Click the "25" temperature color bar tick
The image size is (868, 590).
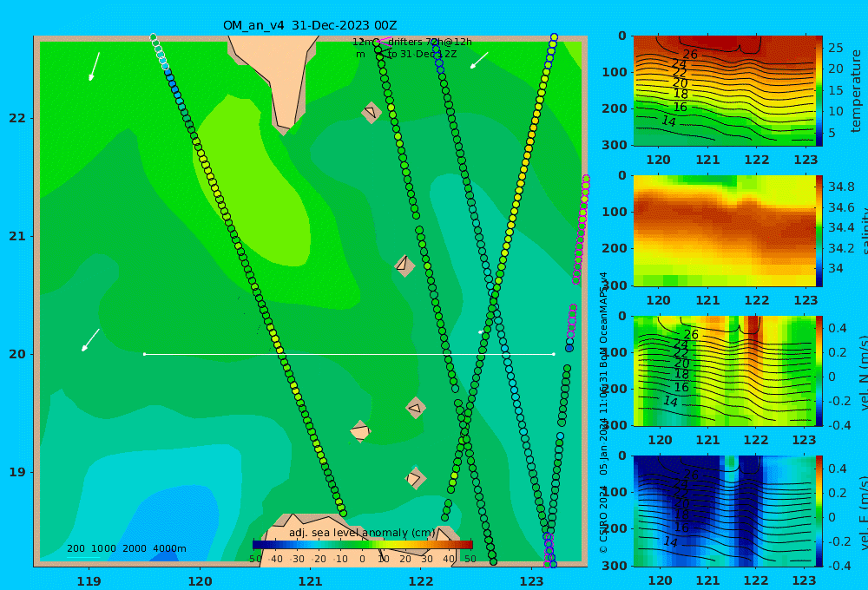point(835,48)
